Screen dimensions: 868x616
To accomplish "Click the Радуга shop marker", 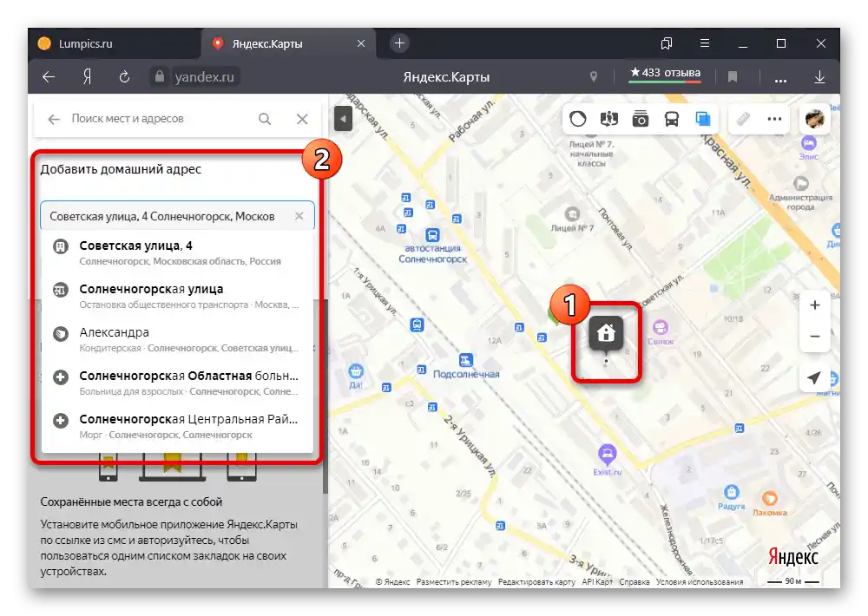I will pos(731,492).
